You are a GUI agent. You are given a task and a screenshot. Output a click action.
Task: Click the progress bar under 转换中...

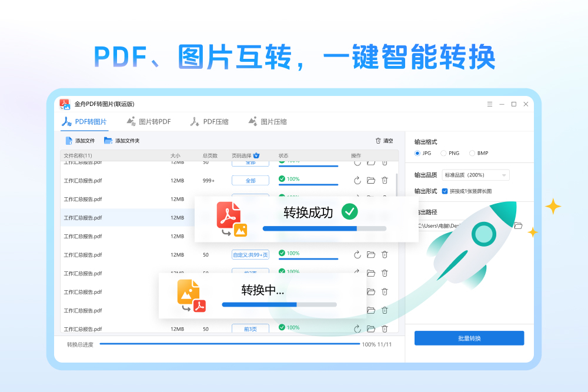tap(279, 304)
